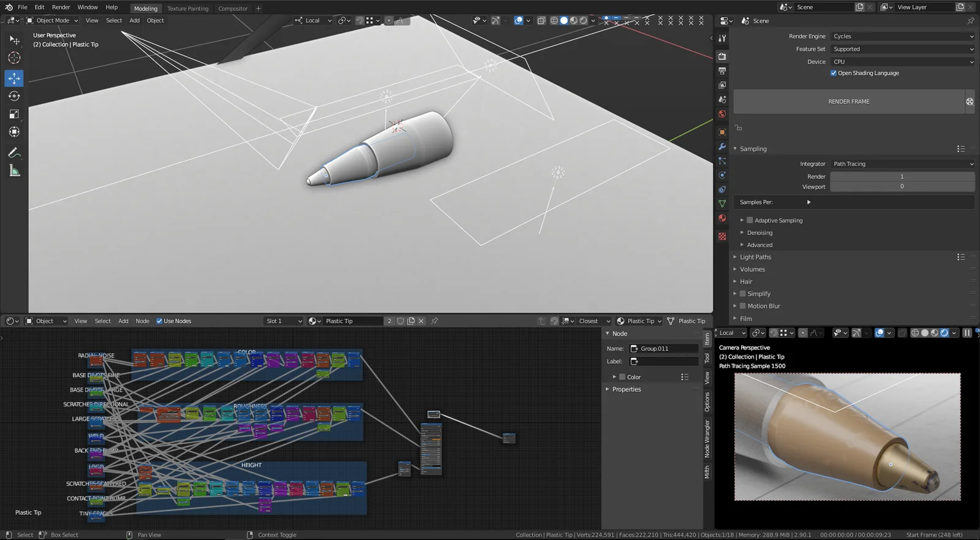
Task: Open the Material properties tab
Action: coord(722,218)
